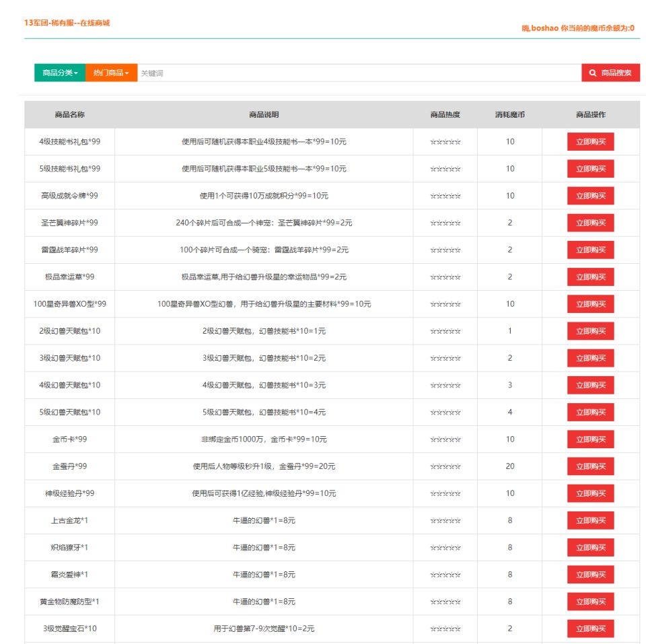Click star rating for 极品幸运草*99
Image resolution: width=646 pixels, height=644 pixels.
(x=444, y=277)
